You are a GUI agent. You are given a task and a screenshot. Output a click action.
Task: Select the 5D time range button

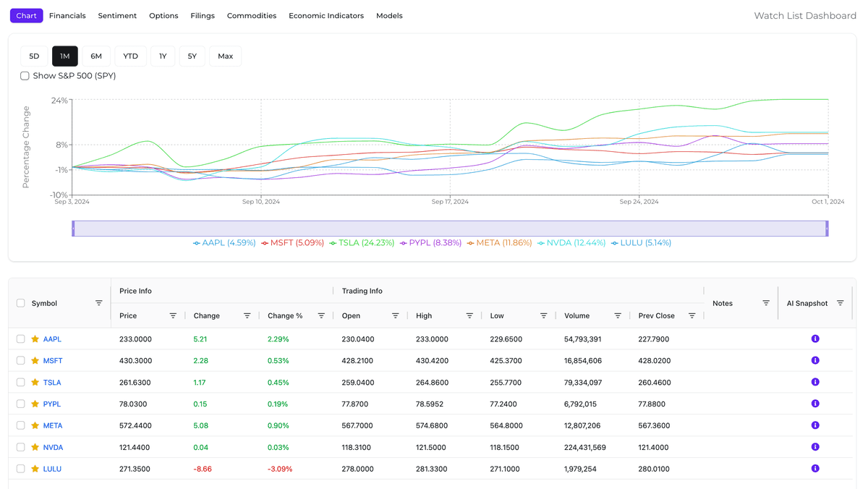pos(34,56)
